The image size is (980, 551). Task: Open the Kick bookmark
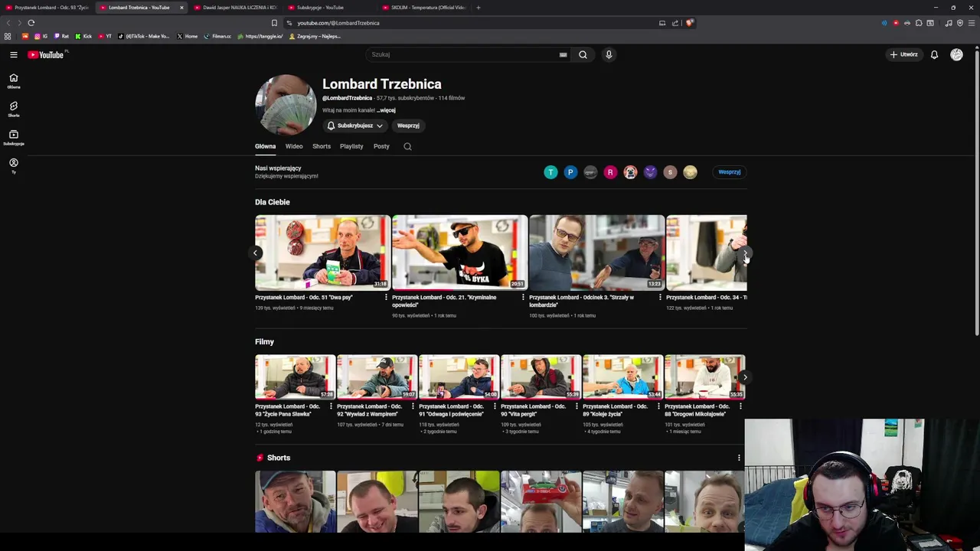pos(83,36)
